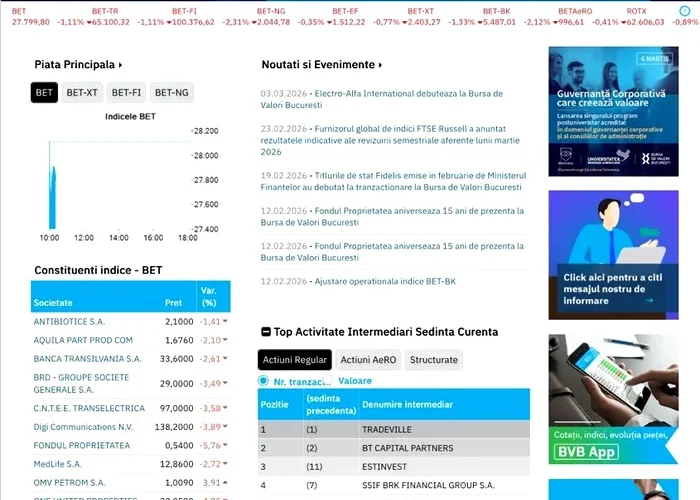
Task: Select the Structurate tab
Action: (434, 360)
